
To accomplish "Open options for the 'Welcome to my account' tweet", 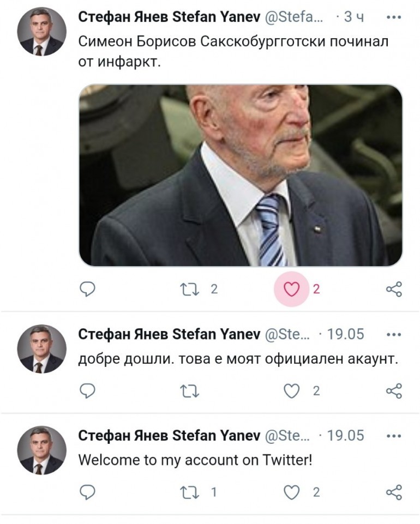I will [x=394, y=436].
